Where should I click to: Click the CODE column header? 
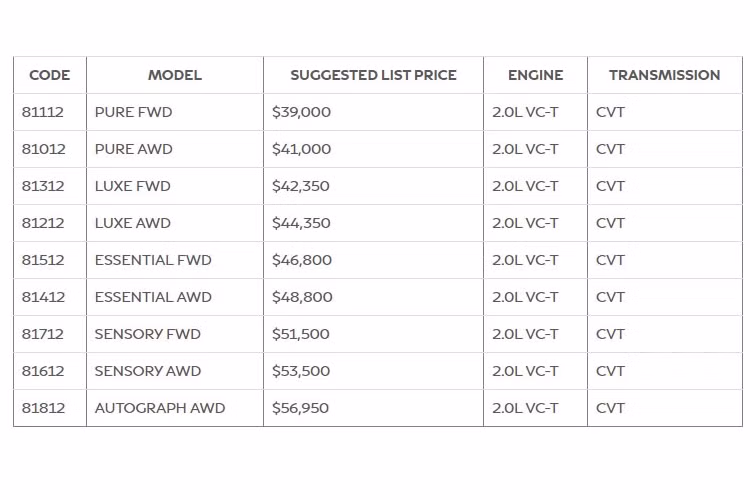tap(50, 75)
